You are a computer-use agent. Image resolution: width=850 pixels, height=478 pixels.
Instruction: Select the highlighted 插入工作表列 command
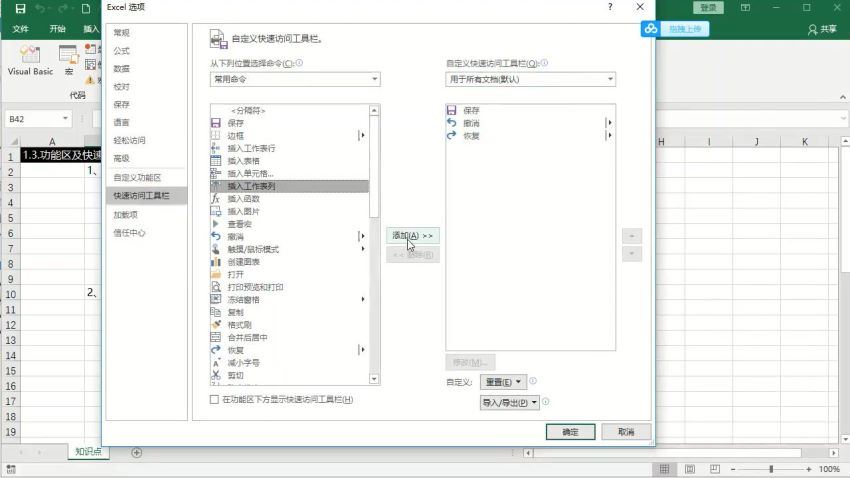[289, 186]
